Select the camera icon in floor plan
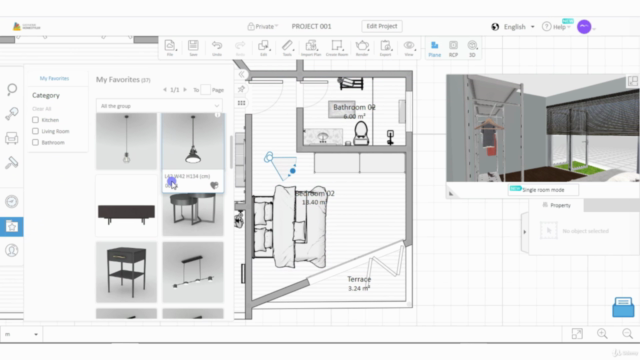The image size is (640, 360). point(269,157)
